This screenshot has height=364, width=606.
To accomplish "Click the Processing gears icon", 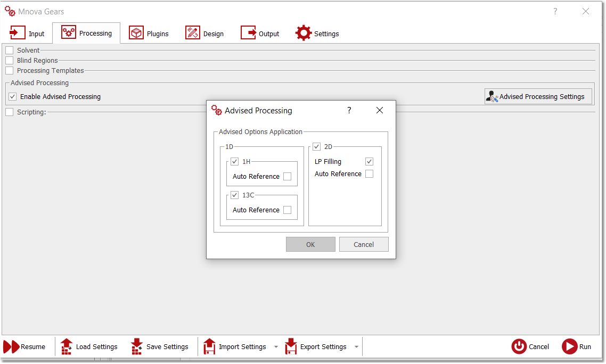I will 68,32.
